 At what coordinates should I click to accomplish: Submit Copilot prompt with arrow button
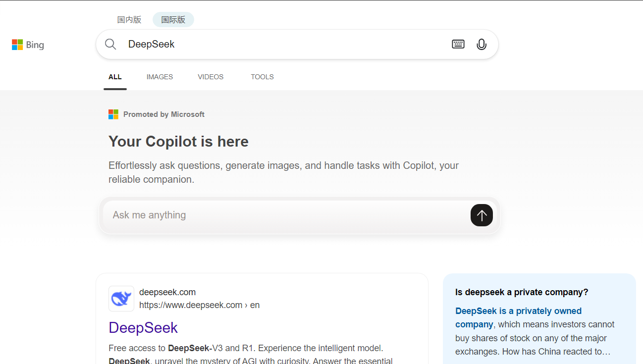482,215
